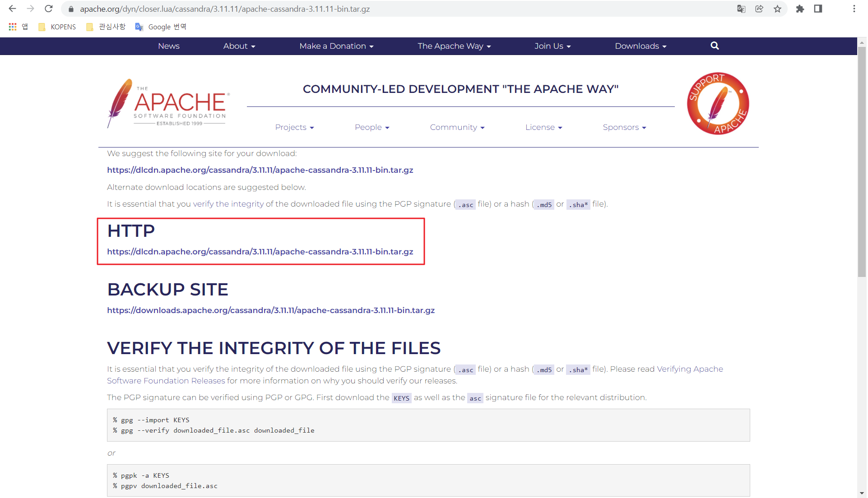
Task: Reload the page with refresh icon
Action: (x=49, y=9)
